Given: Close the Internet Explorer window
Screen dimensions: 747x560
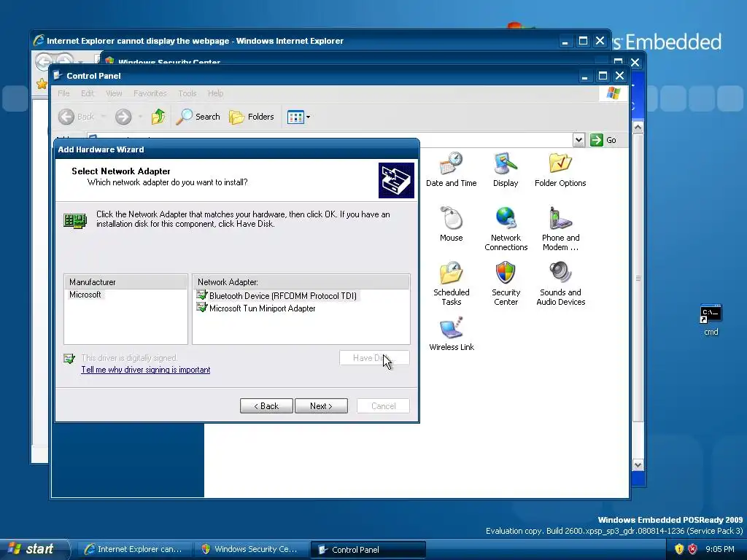Looking at the screenshot, I should pyautogui.click(x=600, y=41).
